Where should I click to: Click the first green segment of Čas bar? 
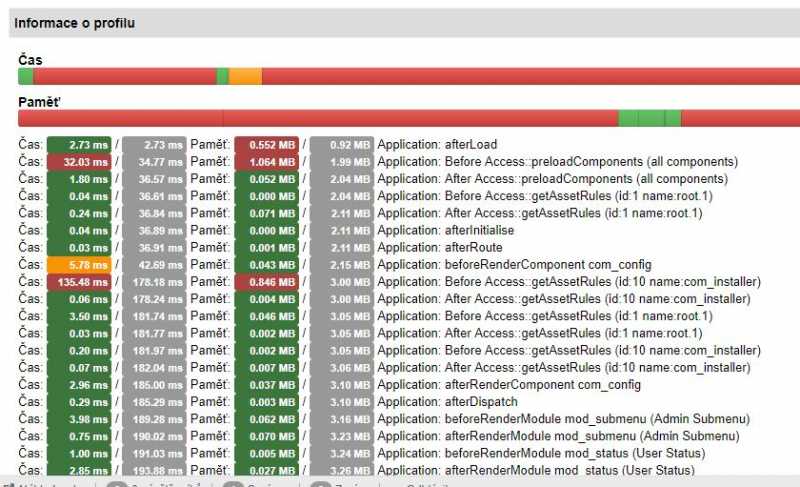coord(25,76)
